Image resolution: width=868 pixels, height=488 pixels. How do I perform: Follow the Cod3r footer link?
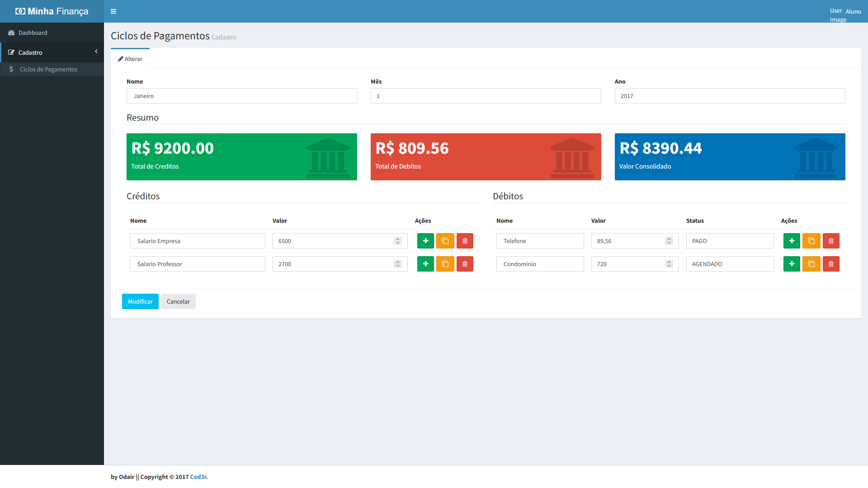coord(198,477)
